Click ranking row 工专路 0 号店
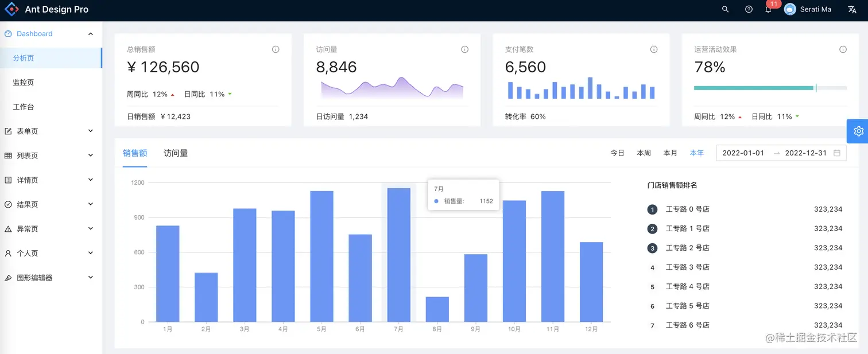The width and height of the screenshot is (868, 354). click(745, 209)
